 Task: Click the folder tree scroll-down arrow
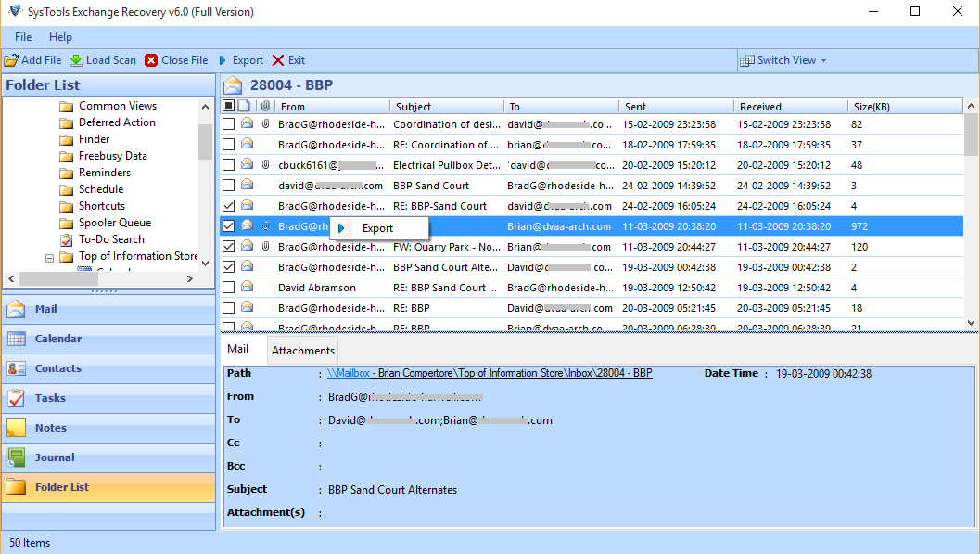(205, 264)
